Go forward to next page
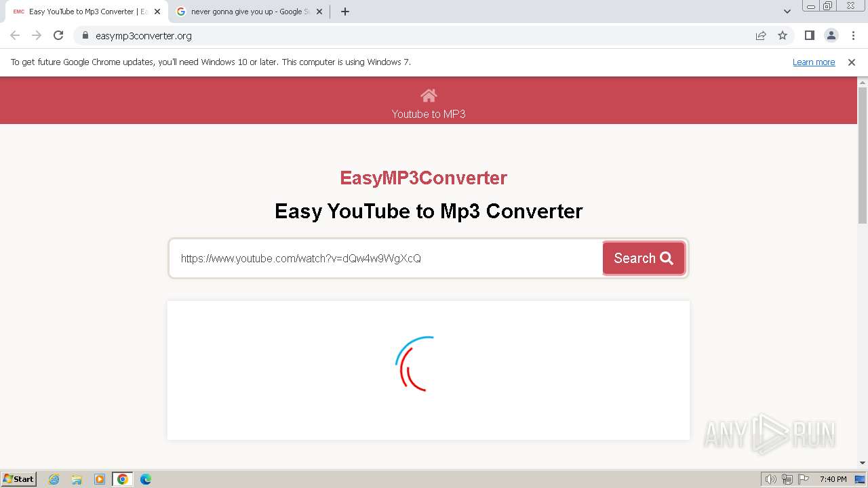This screenshot has height=488, width=868. tap(37, 35)
